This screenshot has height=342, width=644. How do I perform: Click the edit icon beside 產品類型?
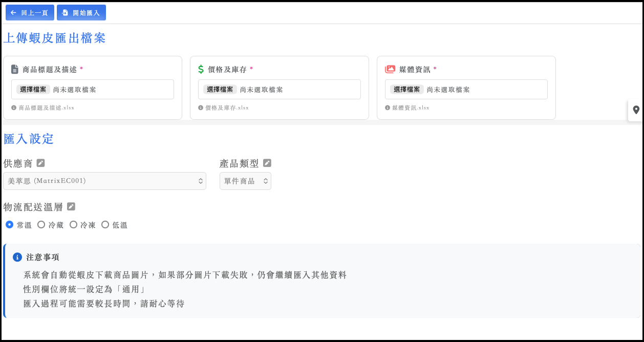pos(267,163)
